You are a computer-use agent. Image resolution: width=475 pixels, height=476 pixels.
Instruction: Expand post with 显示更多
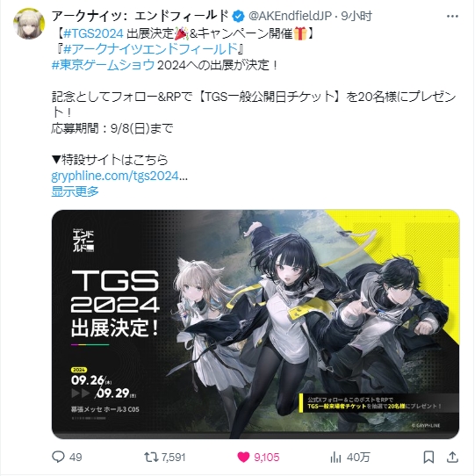coord(75,191)
